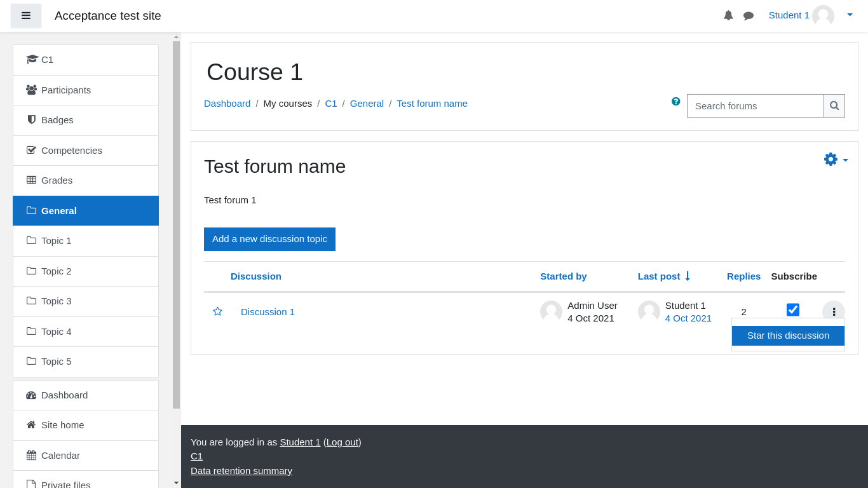Open the C1 footer link
The height and width of the screenshot is (488, 868).
pyautogui.click(x=196, y=456)
